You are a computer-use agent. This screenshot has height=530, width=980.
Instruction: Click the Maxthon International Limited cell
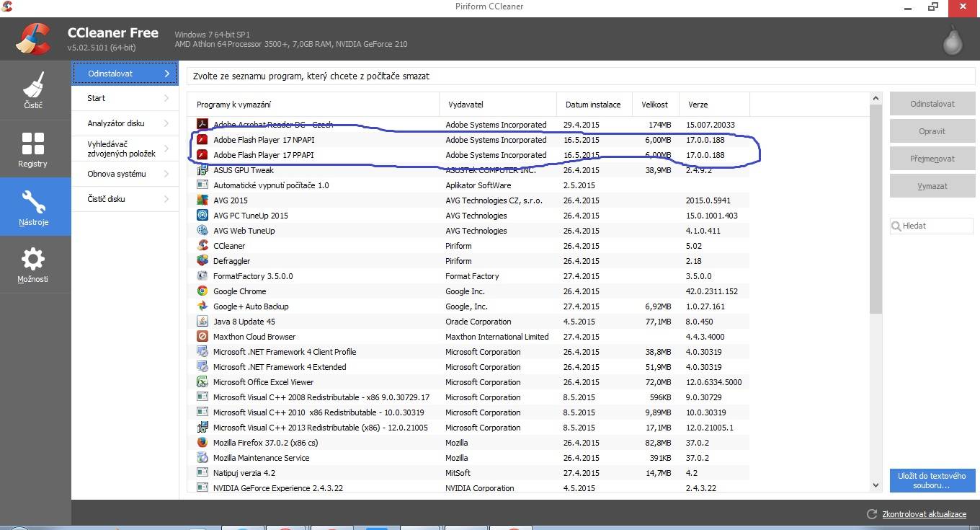click(x=497, y=337)
